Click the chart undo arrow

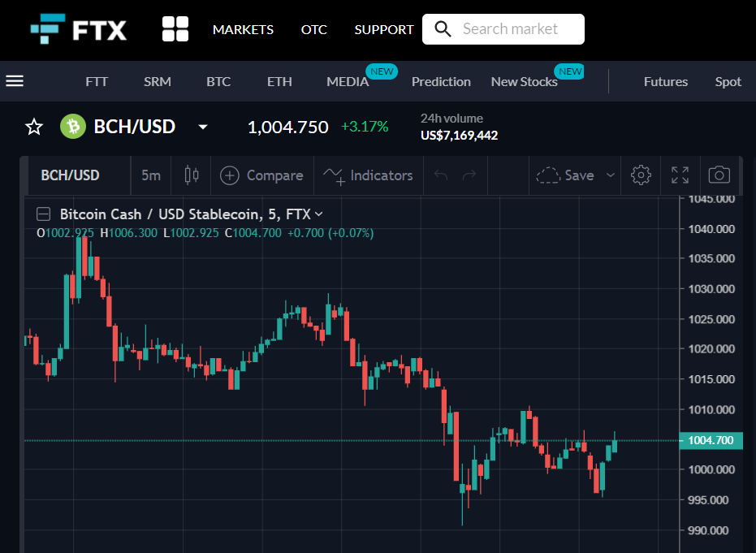[441, 175]
